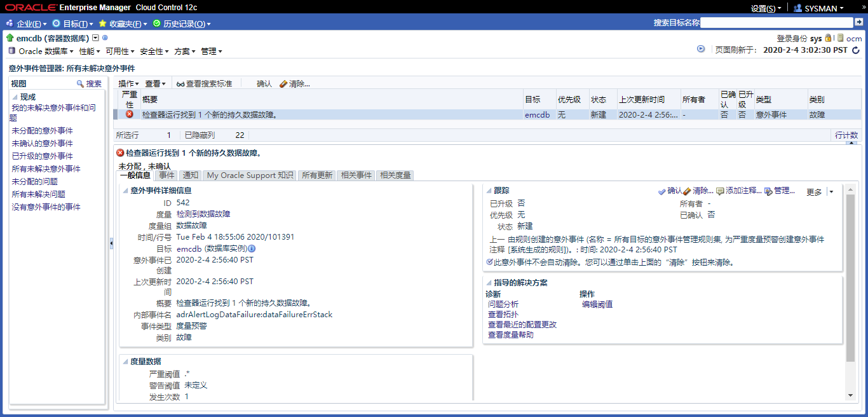Click 查看搜索标准 glasses toolbar item
The height and width of the screenshot is (417, 868).
point(204,84)
